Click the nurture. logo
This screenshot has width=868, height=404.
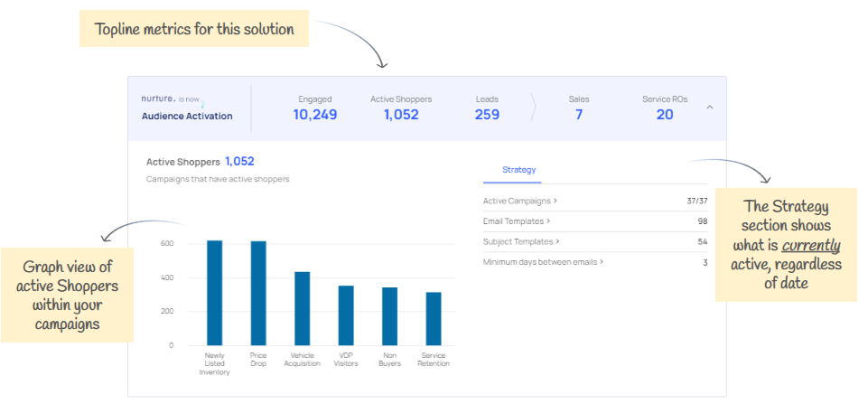tap(157, 99)
